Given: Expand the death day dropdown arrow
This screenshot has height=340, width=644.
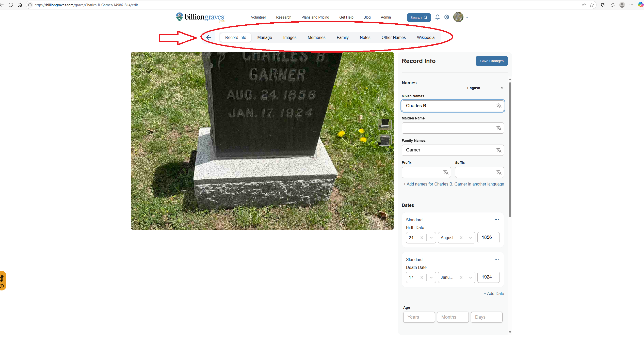Looking at the screenshot, I should pos(431,277).
